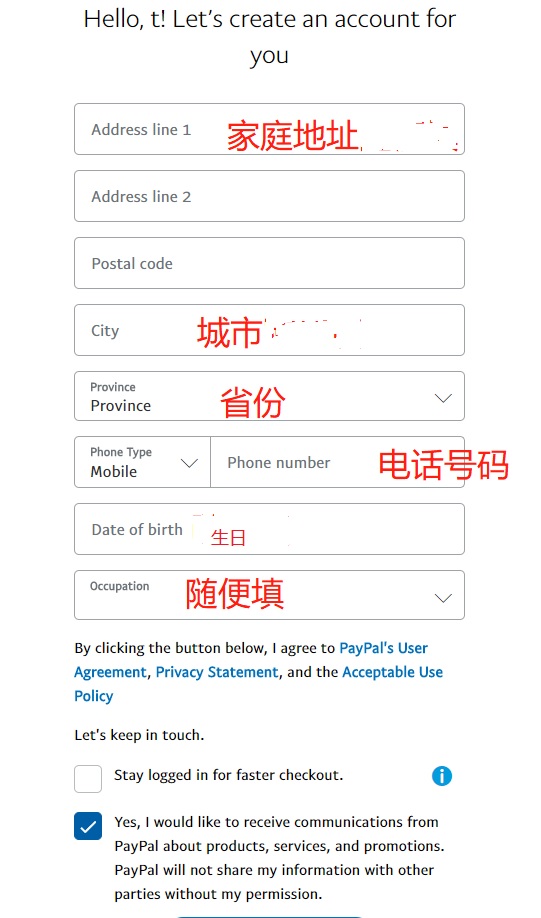Click the Province dropdown chevron arrow
This screenshot has height=918, width=541.
pyautogui.click(x=443, y=398)
